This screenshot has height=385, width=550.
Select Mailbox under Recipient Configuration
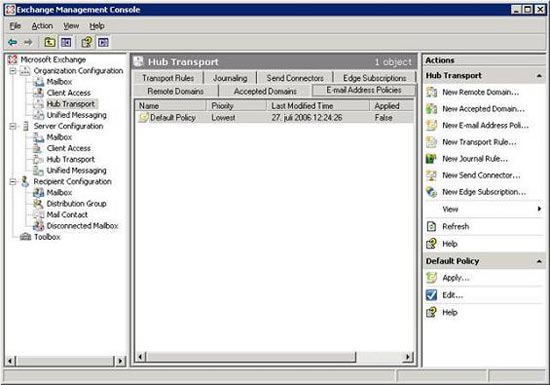tap(59, 192)
